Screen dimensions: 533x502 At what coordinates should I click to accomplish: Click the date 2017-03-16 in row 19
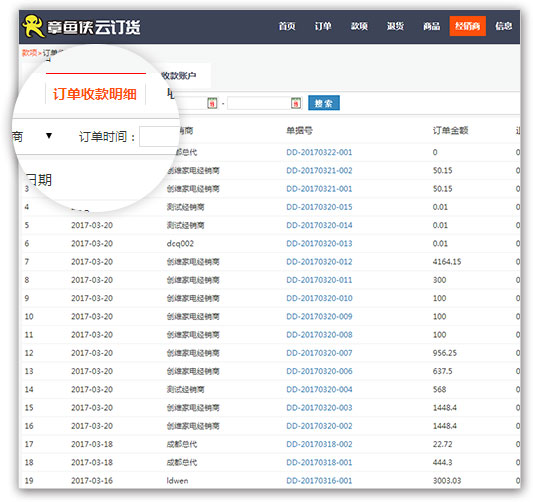pos(92,481)
